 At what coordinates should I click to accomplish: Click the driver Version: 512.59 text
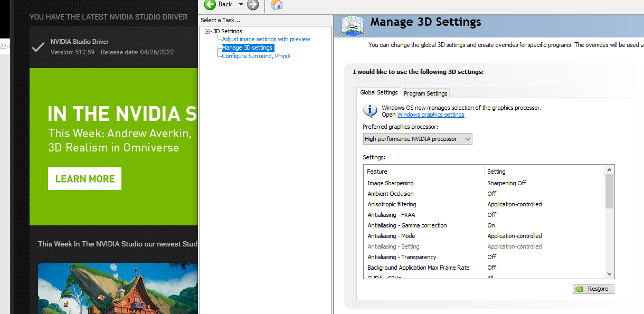tap(72, 52)
